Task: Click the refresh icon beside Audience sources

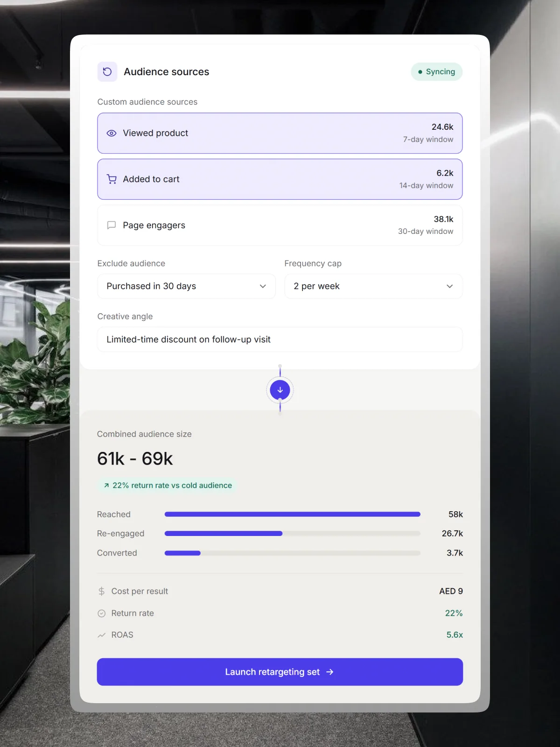Action: click(x=107, y=72)
